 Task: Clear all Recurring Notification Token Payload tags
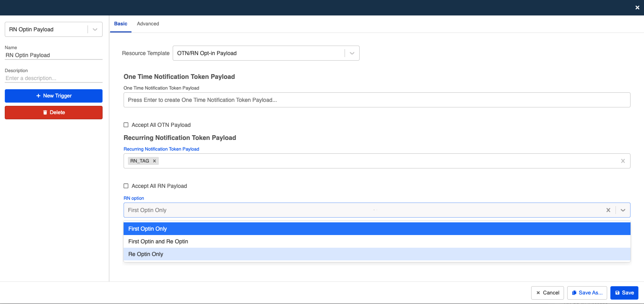(x=623, y=161)
